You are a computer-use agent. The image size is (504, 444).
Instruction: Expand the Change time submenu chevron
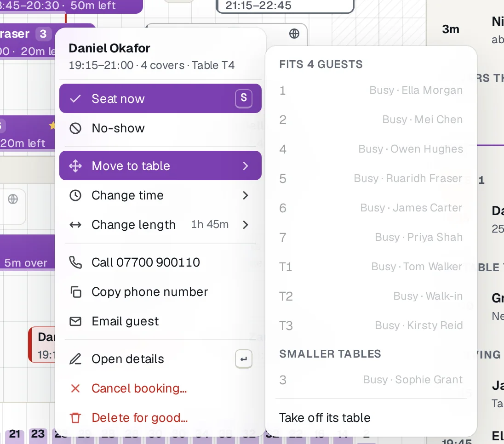(246, 195)
